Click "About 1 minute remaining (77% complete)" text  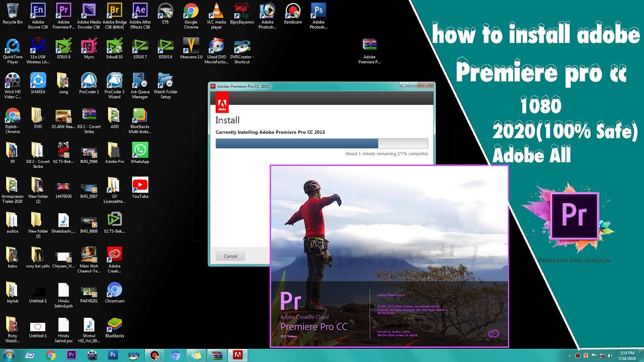click(x=386, y=154)
